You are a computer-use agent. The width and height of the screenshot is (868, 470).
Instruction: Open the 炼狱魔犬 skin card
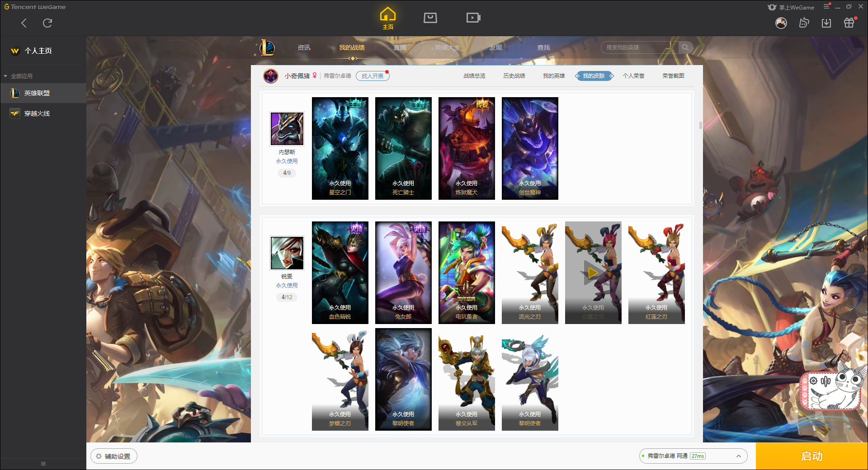pos(467,148)
